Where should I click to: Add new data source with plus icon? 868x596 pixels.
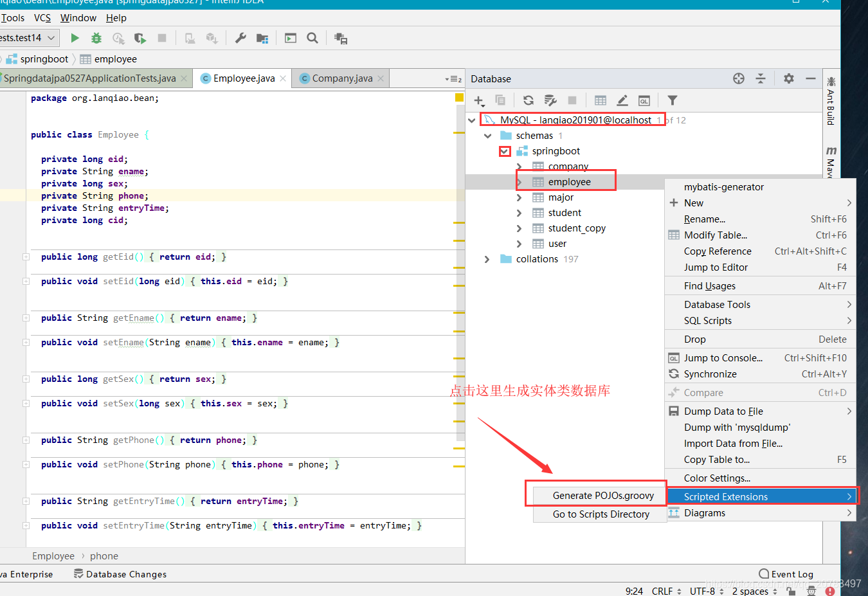tap(479, 100)
